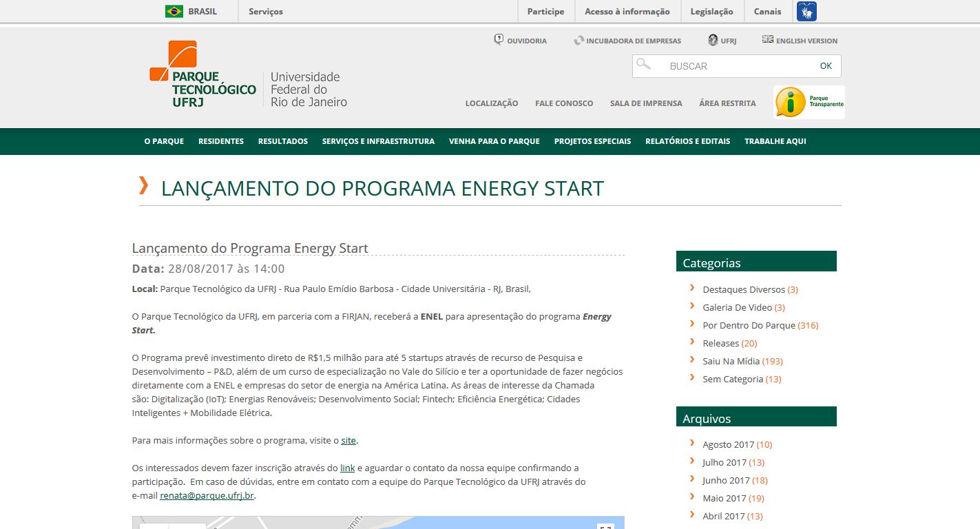Viewport: 980px width, 529px height.
Task: Submit search with the OK button
Action: (x=826, y=66)
